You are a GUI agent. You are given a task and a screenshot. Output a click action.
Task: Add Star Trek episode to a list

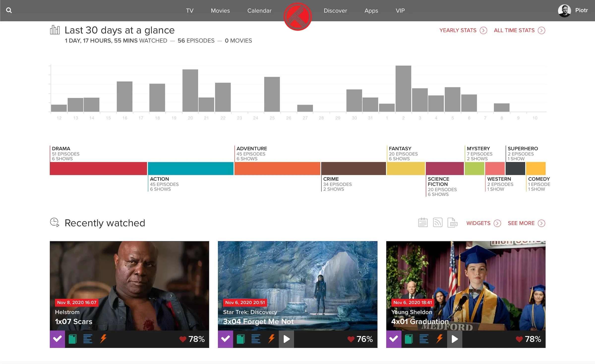coord(256,339)
